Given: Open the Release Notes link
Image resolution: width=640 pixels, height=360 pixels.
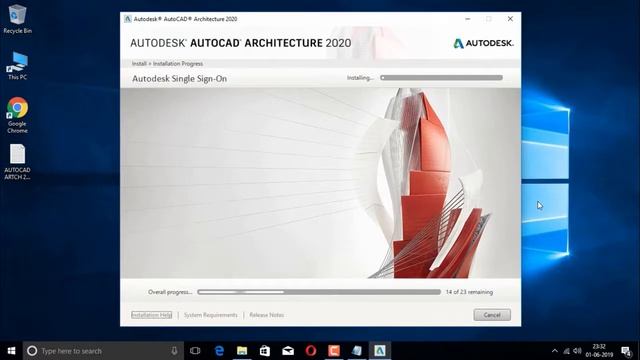Looking at the screenshot, I should (x=267, y=315).
